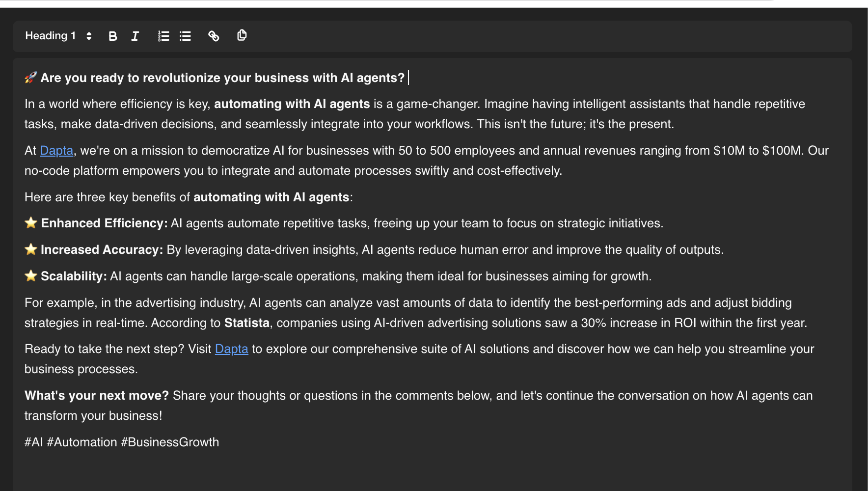Screen dimensions: 868x491
Task: Click the up-down arrows beside Heading 1
Action: [89, 36]
